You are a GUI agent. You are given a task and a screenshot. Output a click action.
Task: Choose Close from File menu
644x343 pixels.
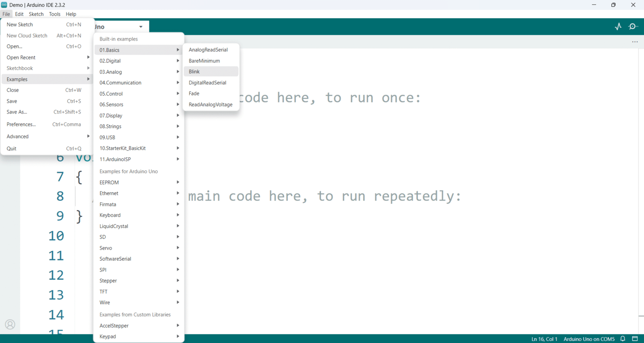click(47, 90)
